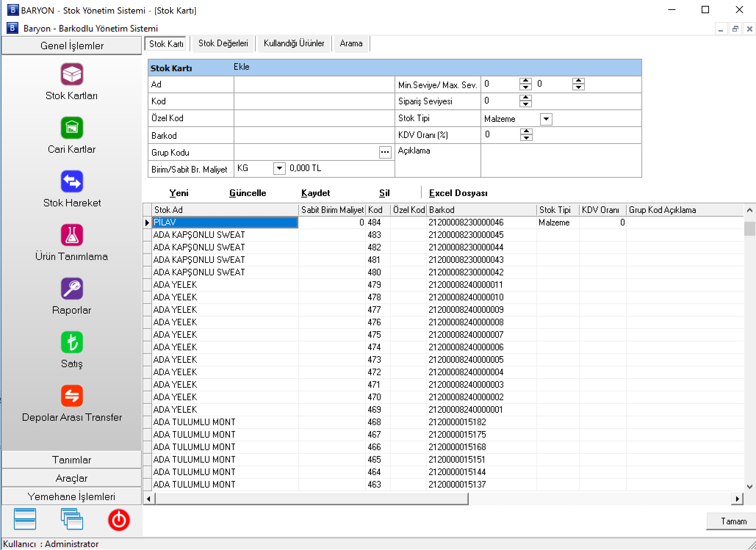This screenshot has height=550, width=756.
Task: Switch to Kullandığı Ürünler tab
Action: (294, 43)
